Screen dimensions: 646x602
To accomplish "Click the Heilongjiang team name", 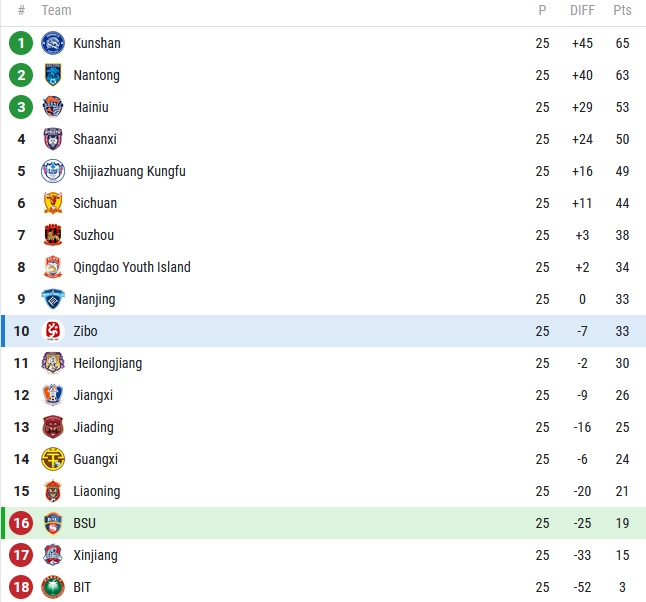I will point(107,363).
